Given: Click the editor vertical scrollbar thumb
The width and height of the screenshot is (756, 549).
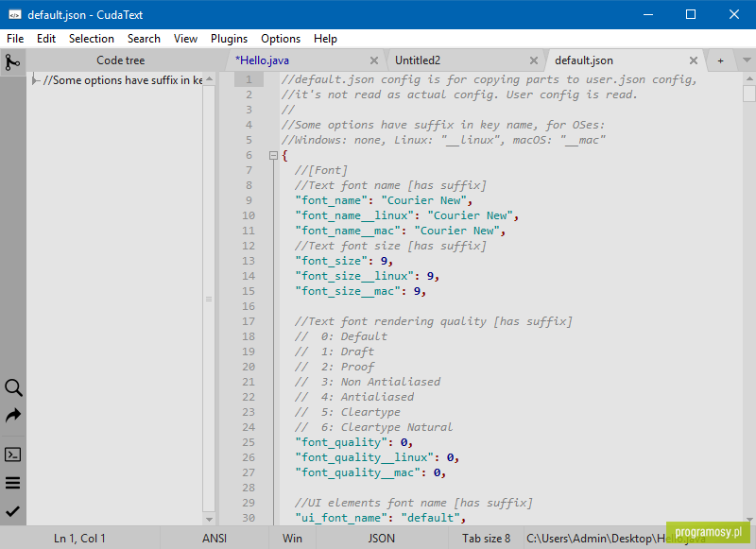Looking at the screenshot, I should tap(749, 94).
